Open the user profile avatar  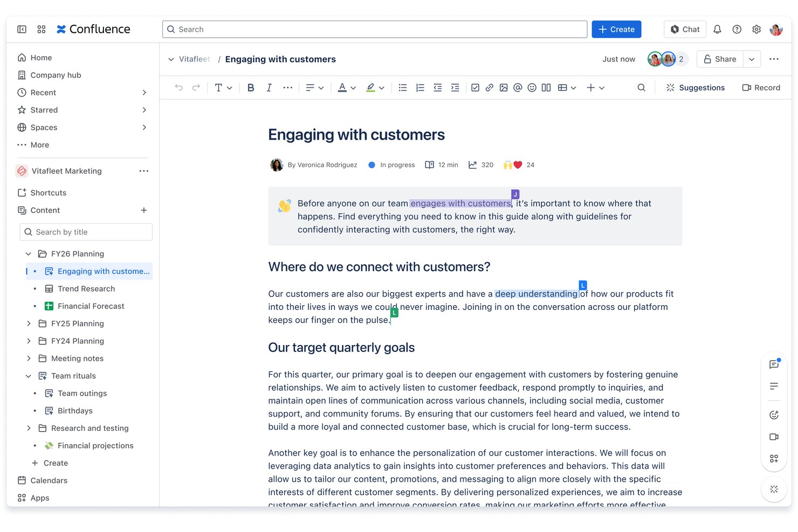pos(776,29)
